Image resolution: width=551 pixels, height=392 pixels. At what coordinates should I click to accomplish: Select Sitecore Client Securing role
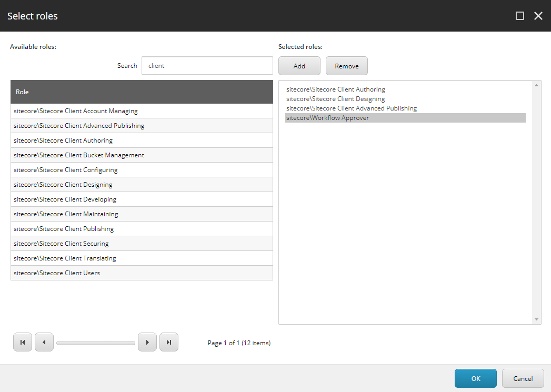coord(142,244)
